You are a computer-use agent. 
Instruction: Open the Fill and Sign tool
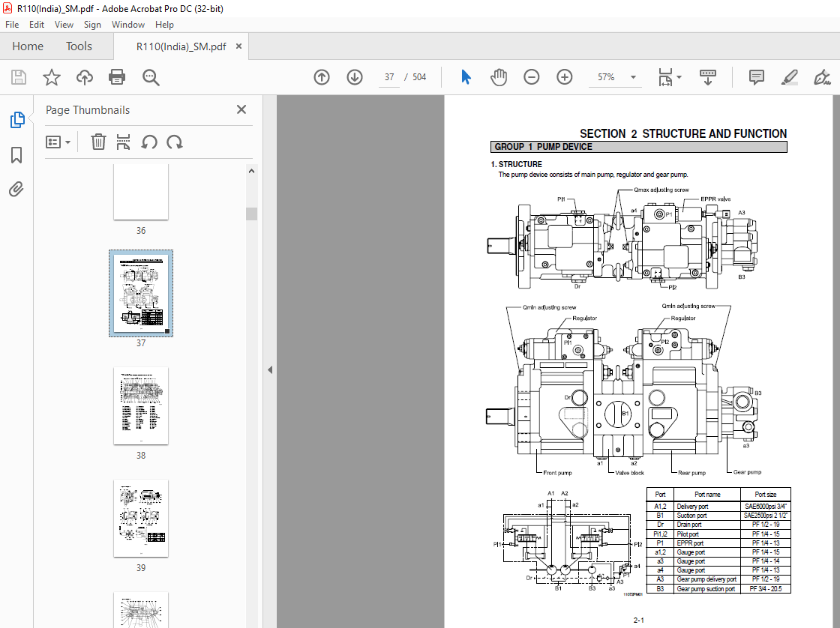point(822,77)
